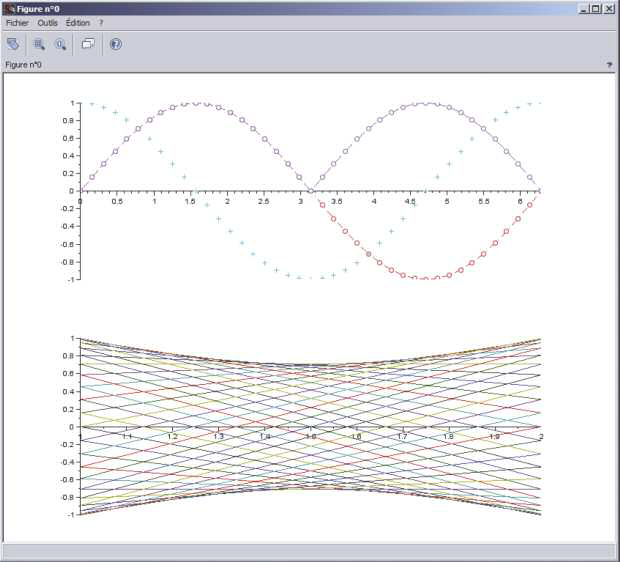Click the unzoom original view icon
The image size is (620, 562).
point(61,44)
